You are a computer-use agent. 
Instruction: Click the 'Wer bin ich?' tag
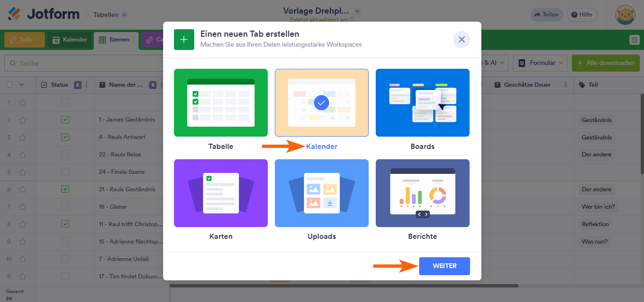(x=598, y=207)
